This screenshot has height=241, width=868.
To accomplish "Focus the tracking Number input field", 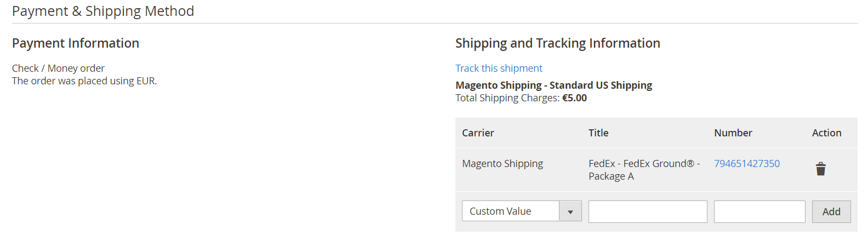I will click(x=759, y=211).
